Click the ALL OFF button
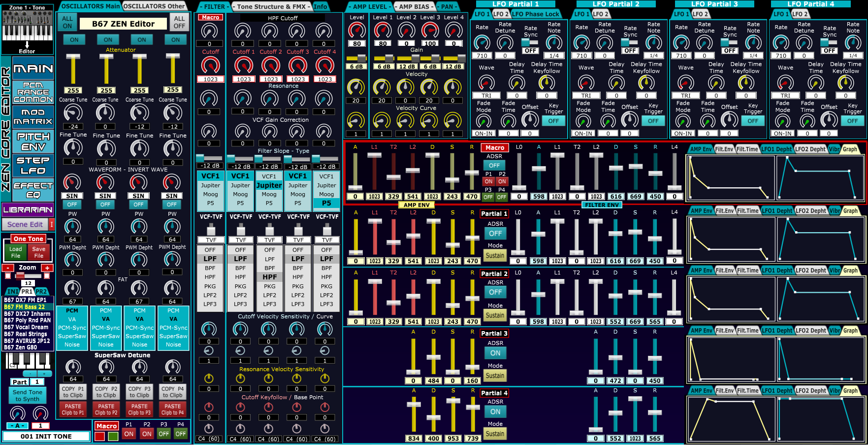Viewport: 868px width, 445px height. 179,22
